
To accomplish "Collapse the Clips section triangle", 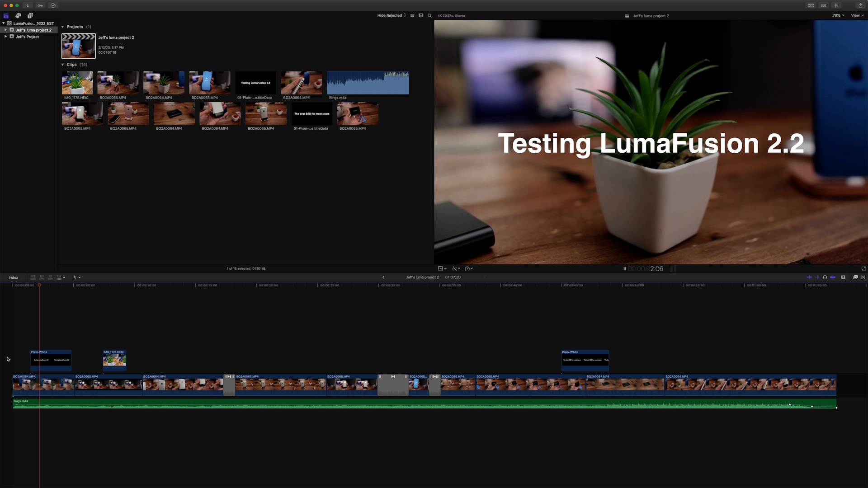I will click(63, 65).
